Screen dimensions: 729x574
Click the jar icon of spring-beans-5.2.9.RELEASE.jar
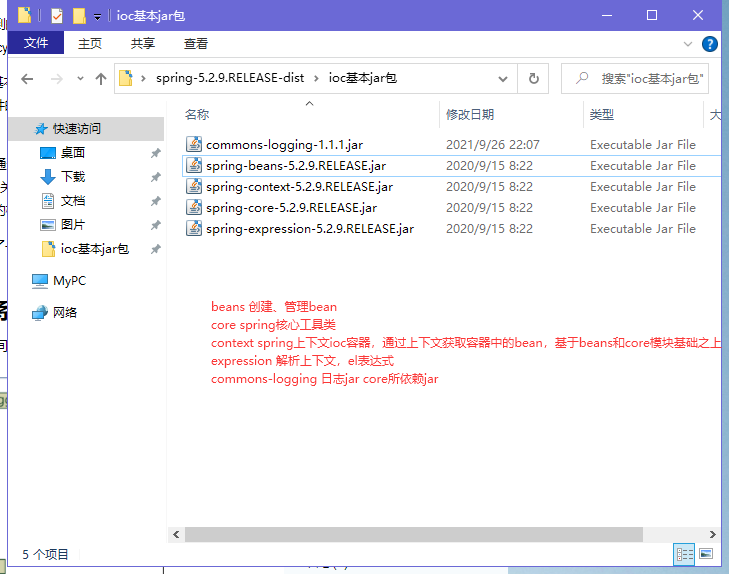194,165
